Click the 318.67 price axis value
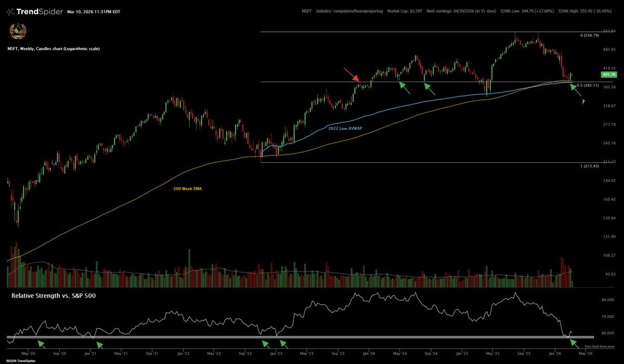This screenshot has height=364, width=624. (x=609, y=106)
